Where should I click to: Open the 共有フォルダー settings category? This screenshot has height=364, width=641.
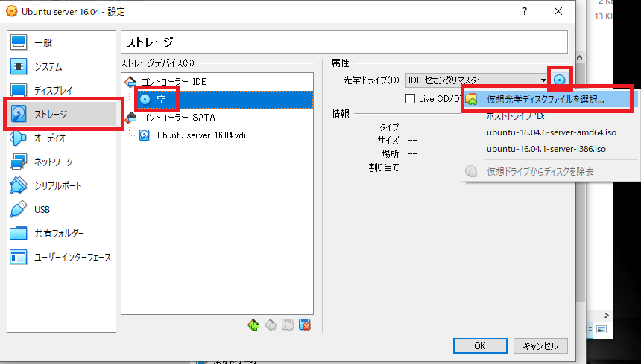tap(61, 233)
